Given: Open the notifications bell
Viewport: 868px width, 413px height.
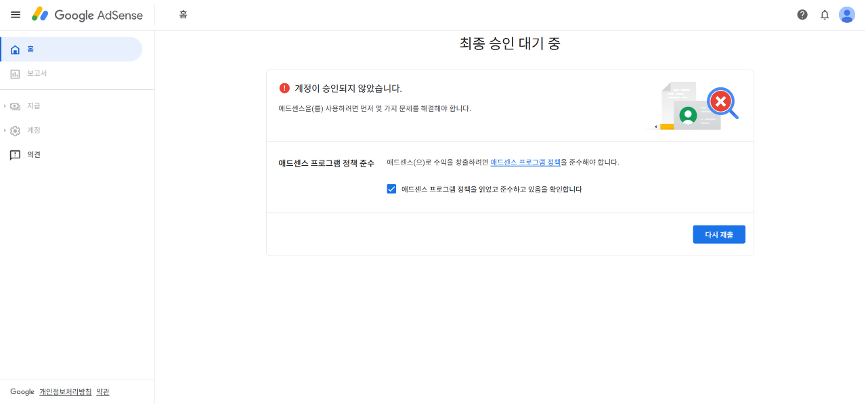Looking at the screenshot, I should point(824,14).
